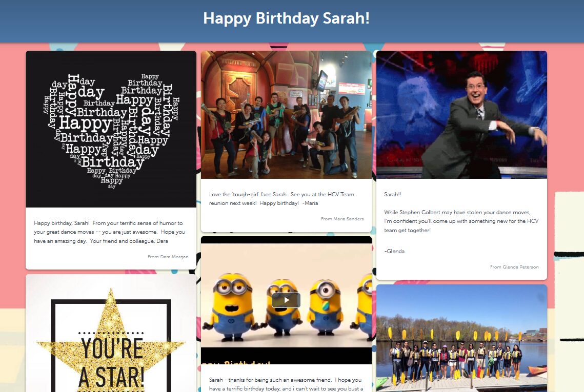Open the laser tag group photo

click(x=286, y=115)
